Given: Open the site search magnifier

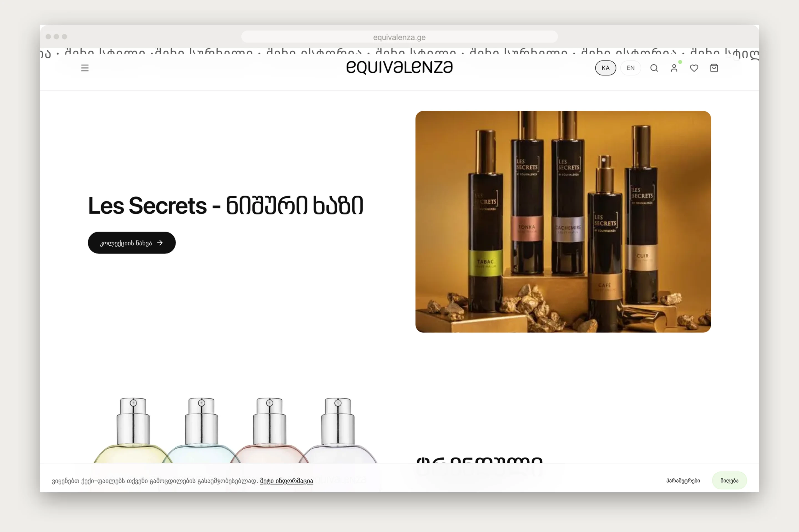Looking at the screenshot, I should tap(654, 68).
